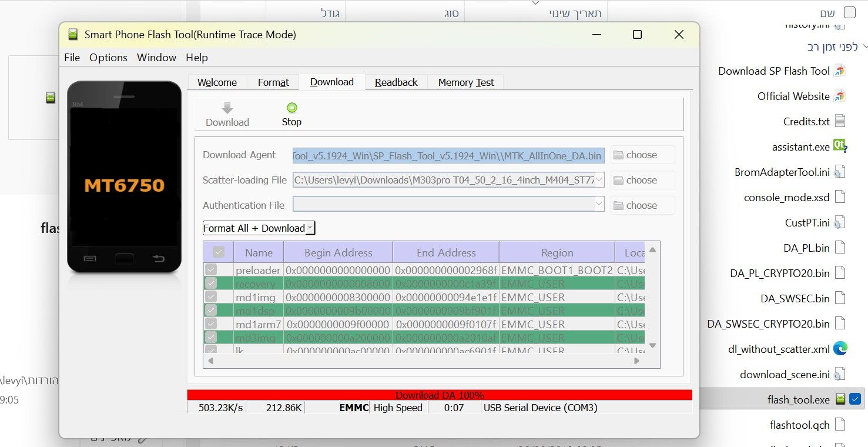Screen dimensions: 868x447
Task: Click partition table scroll-up arrow
Action: tap(652, 249)
